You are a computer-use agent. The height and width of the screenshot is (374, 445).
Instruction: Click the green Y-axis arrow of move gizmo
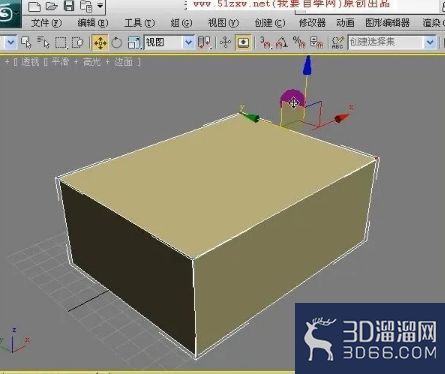(251, 117)
